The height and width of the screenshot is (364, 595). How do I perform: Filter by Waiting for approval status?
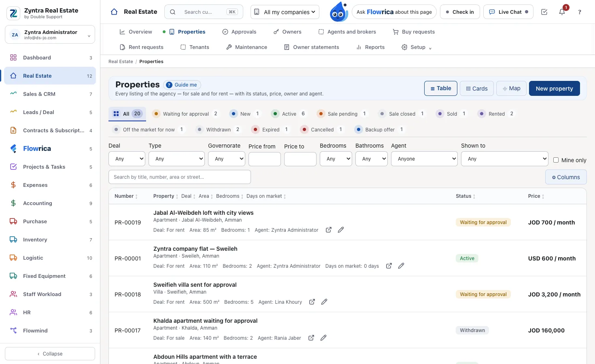(186, 114)
